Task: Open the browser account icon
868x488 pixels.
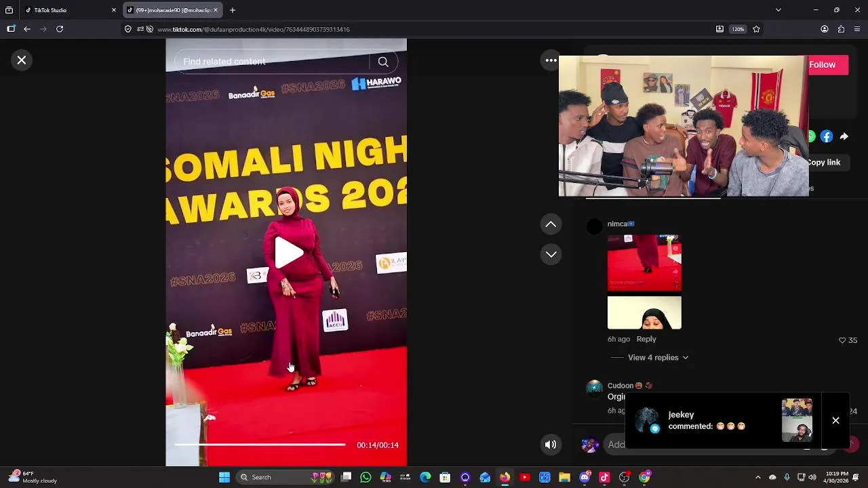Action: (x=825, y=29)
